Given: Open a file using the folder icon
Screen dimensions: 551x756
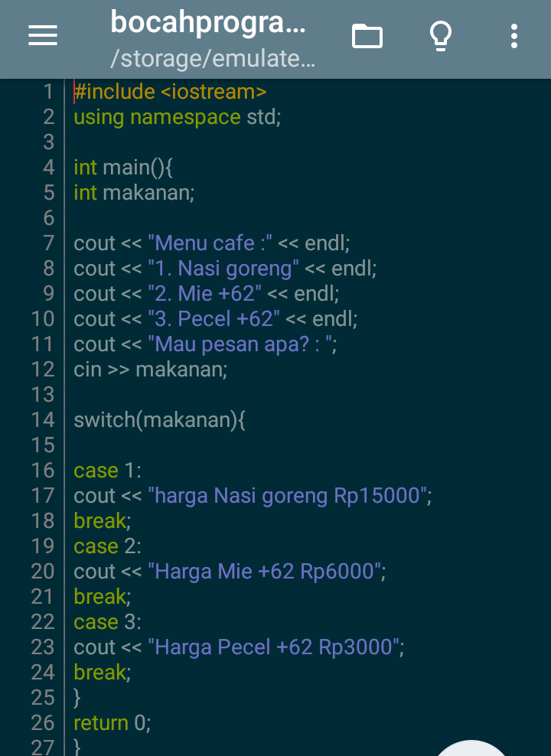Looking at the screenshot, I should (367, 35).
